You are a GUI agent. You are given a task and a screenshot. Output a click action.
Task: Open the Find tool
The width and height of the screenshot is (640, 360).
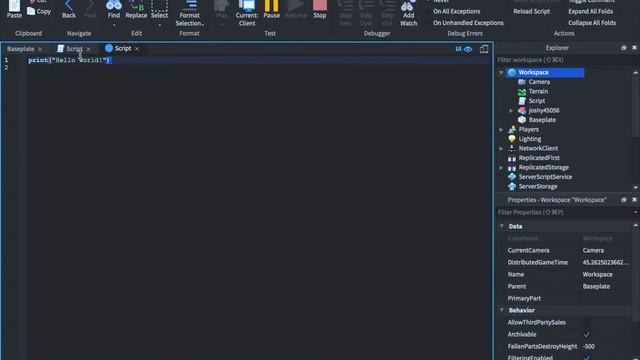click(x=114, y=9)
